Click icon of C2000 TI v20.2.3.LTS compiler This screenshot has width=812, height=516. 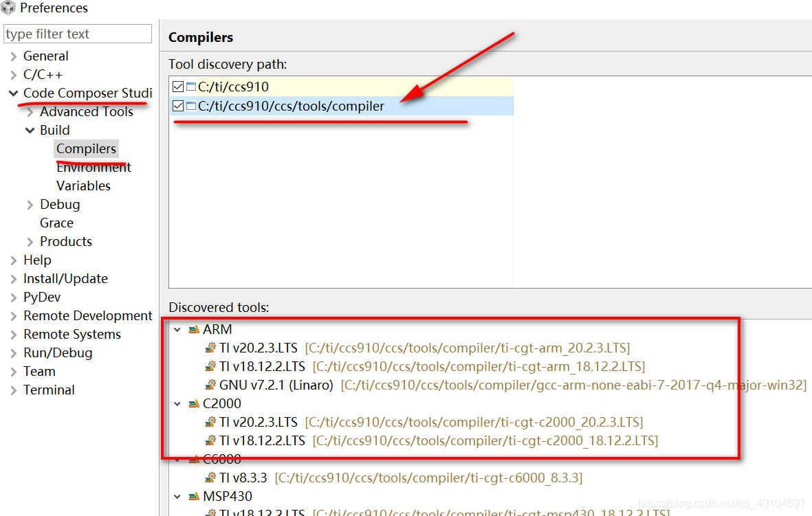click(x=211, y=423)
